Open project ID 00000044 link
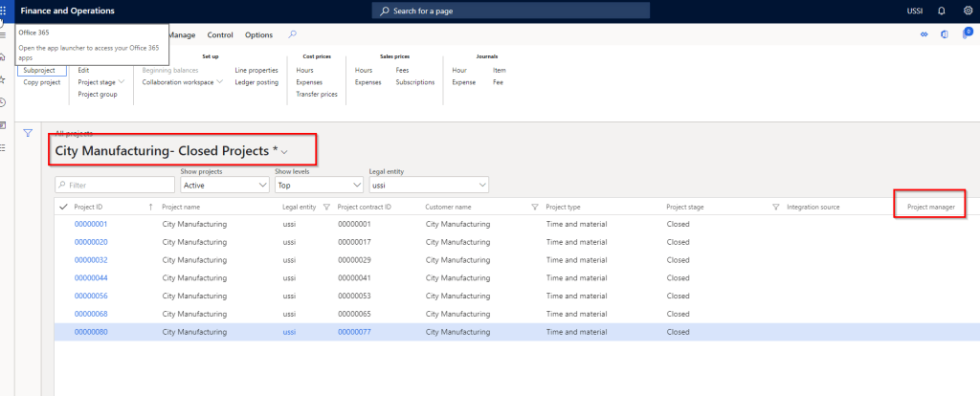This screenshot has height=396, width=980. (x=91, y=277)
